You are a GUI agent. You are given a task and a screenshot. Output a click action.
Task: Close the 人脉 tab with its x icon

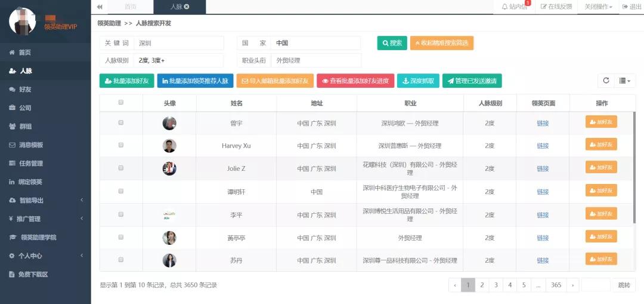click(187, 7)
